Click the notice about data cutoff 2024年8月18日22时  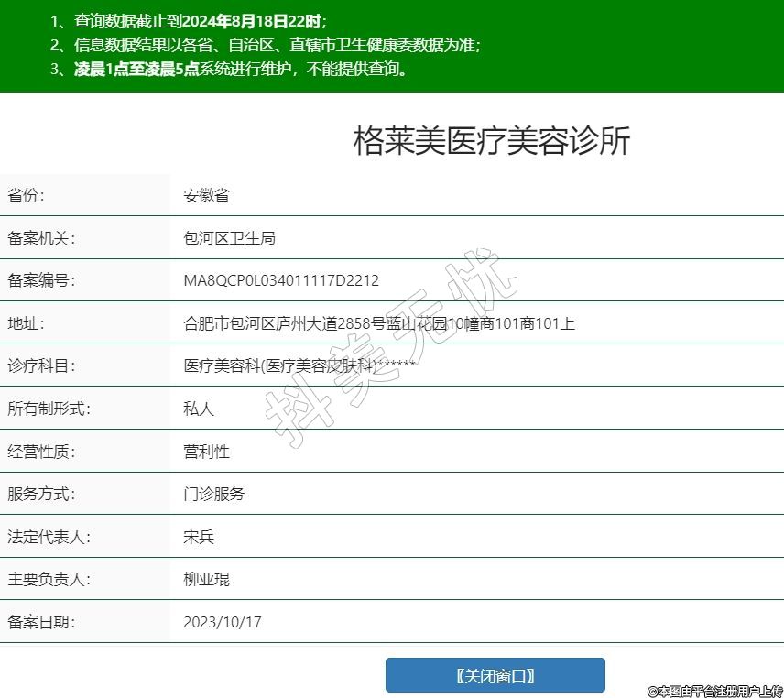(x=189, y=21)
